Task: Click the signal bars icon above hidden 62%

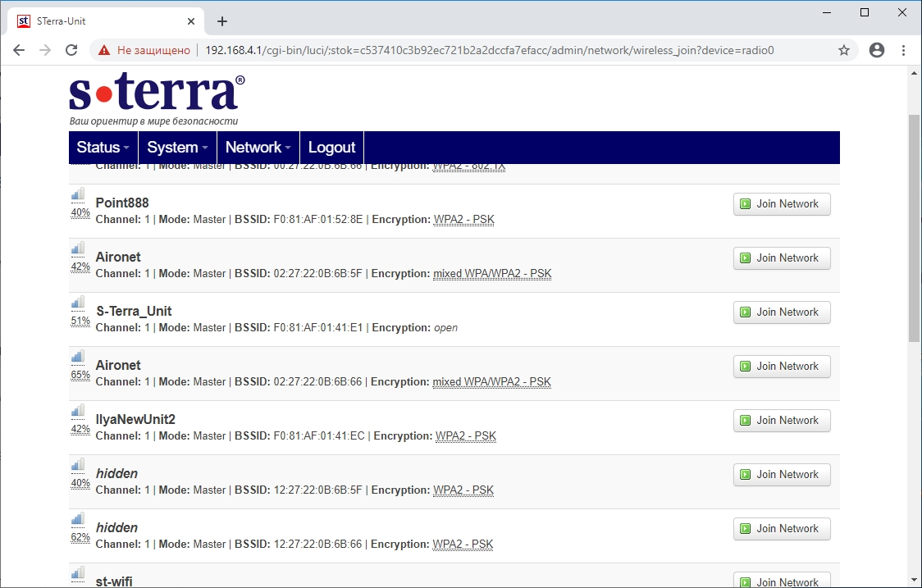Action: [78, 519]
